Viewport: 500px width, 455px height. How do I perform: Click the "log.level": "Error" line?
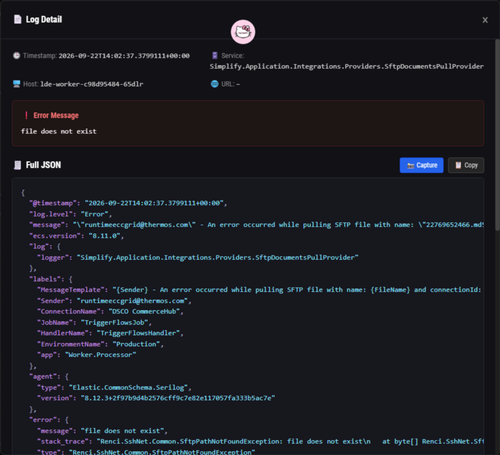click(x=70, y=214)
